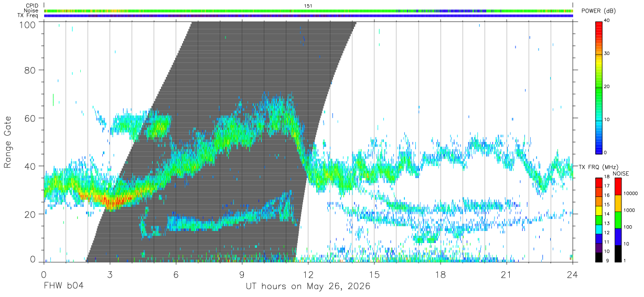Screen dimensions: 644x297
Task: Click the FHW b04 radar beam label
Action: (63, 286)
